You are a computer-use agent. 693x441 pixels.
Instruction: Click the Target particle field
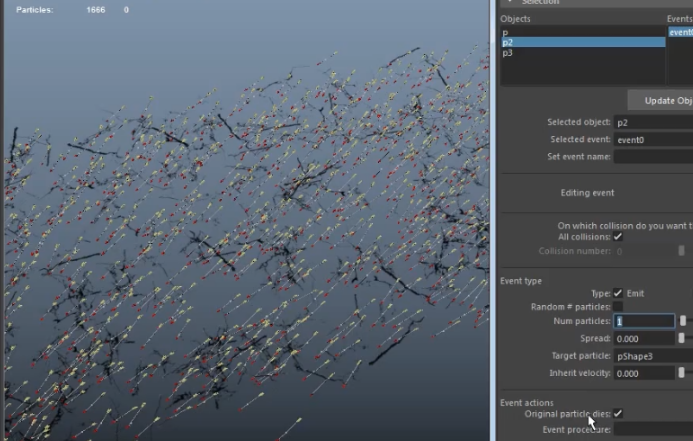653,356
